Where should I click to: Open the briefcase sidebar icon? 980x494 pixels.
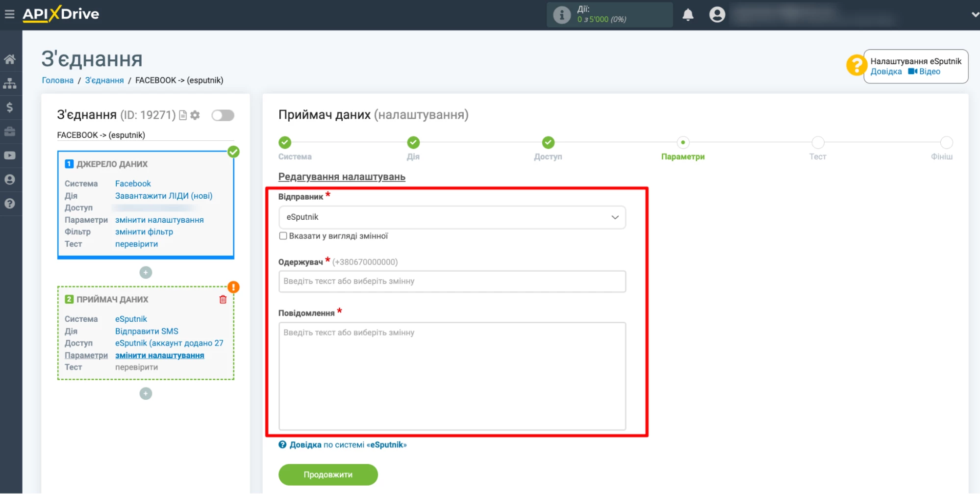(10, 131)
